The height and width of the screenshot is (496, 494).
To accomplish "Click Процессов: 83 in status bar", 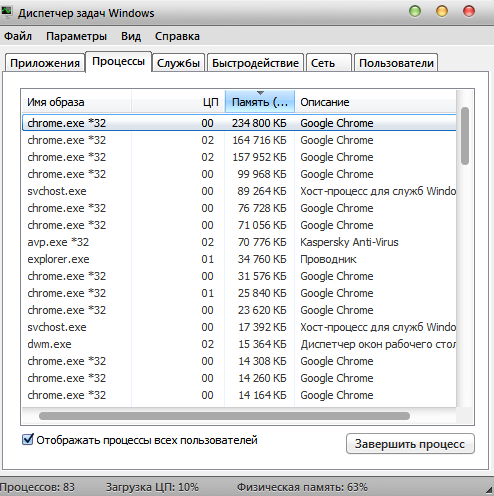I will 37,487.
